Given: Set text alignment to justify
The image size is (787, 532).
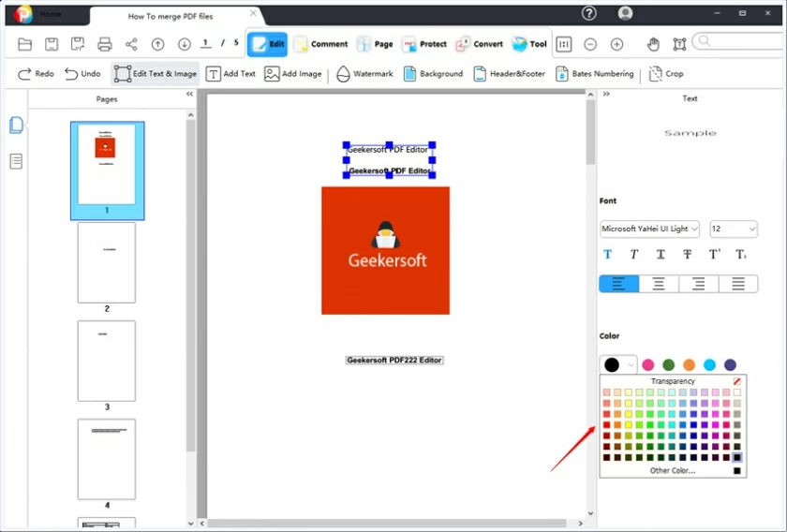Looking at the screenshot, I should click(738, 284).
